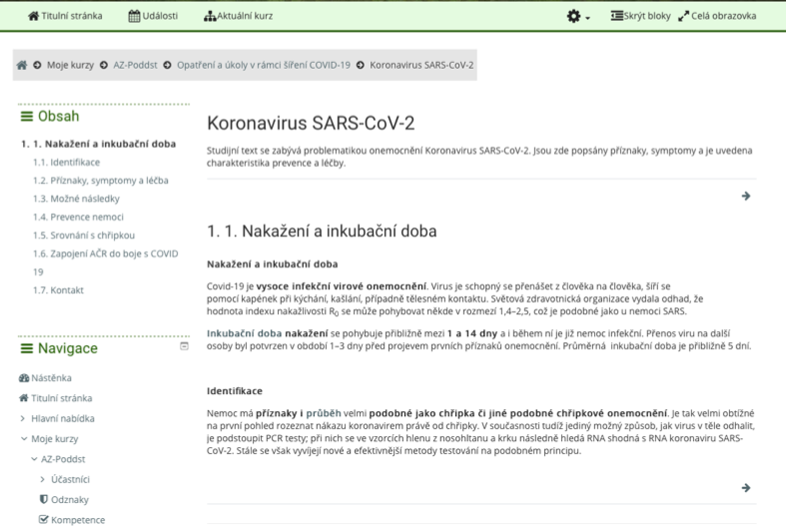Click the home icon in the breadcrumb

pyautogui.click(x=22, y=65)
